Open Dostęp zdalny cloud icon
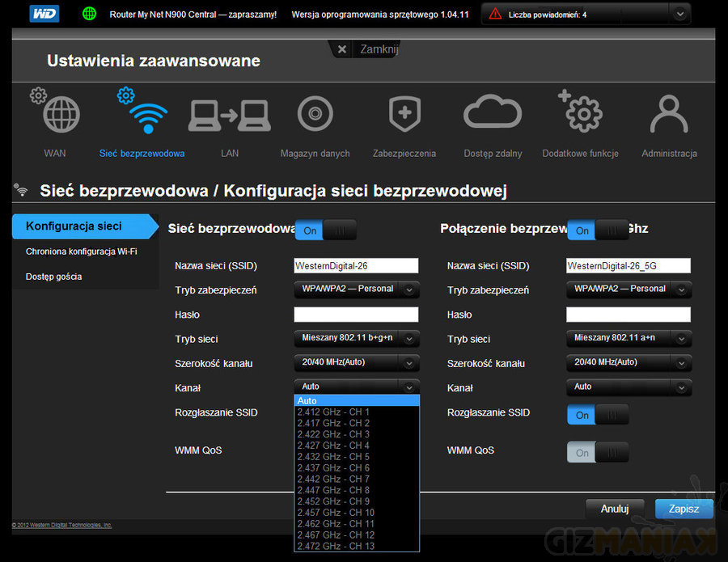This screenshot has width=728, height=562. pos(493,116)
